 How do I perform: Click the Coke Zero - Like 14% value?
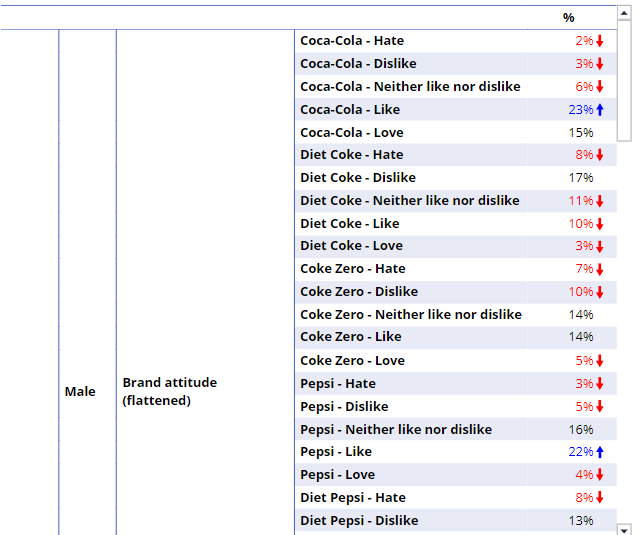(581, 337)
